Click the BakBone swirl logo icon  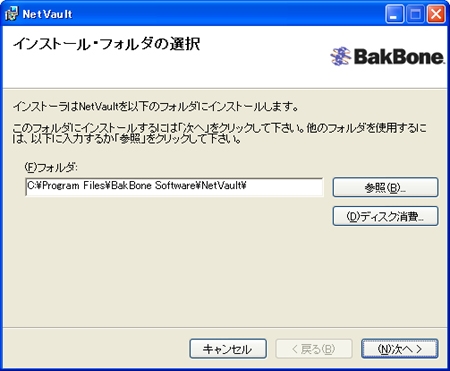340,56
